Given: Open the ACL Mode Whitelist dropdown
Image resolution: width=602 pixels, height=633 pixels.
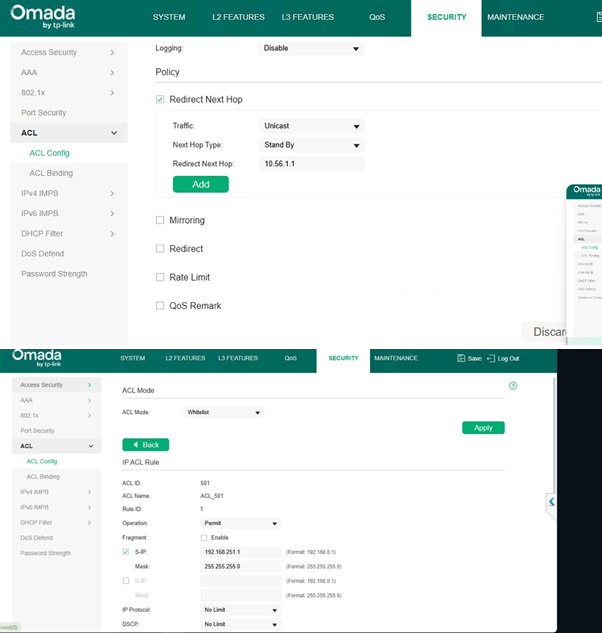Looking at the screenshot, I should pyautogui.click(x=224, y=412).
